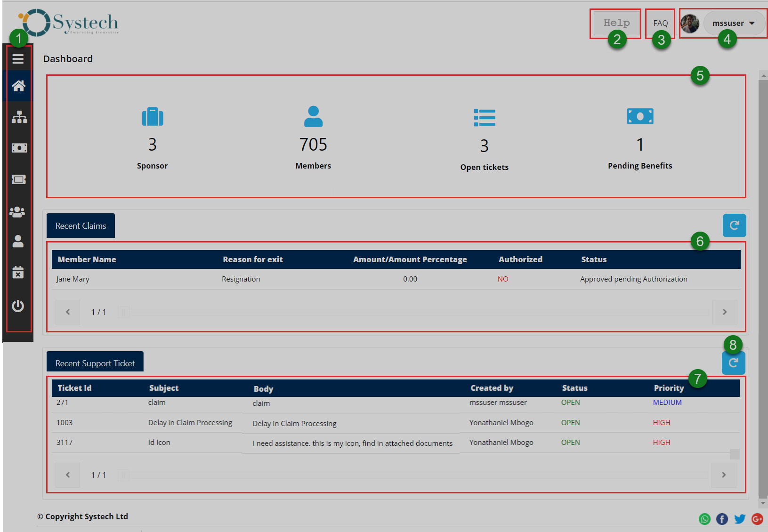Image resolution: width=768 pixels, height=532 pixels.
Task: Click the power logout sidebar icon
Action: 18,306
